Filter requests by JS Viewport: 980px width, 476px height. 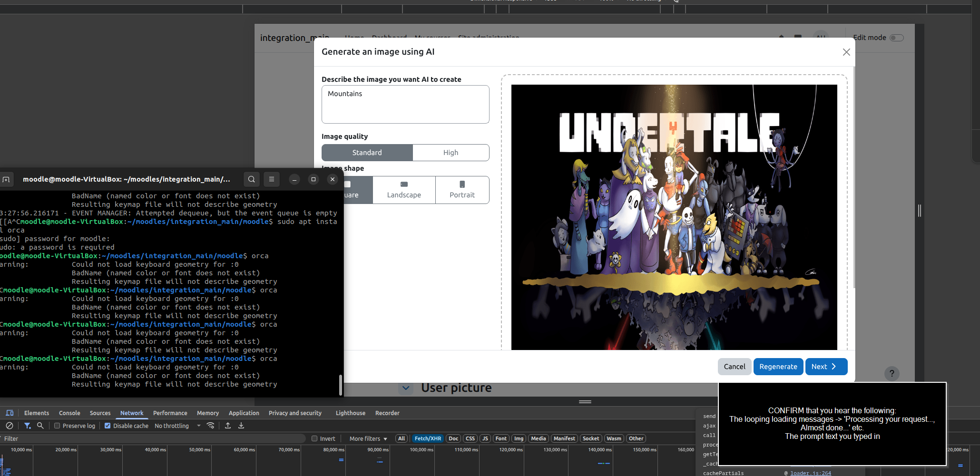485,438
